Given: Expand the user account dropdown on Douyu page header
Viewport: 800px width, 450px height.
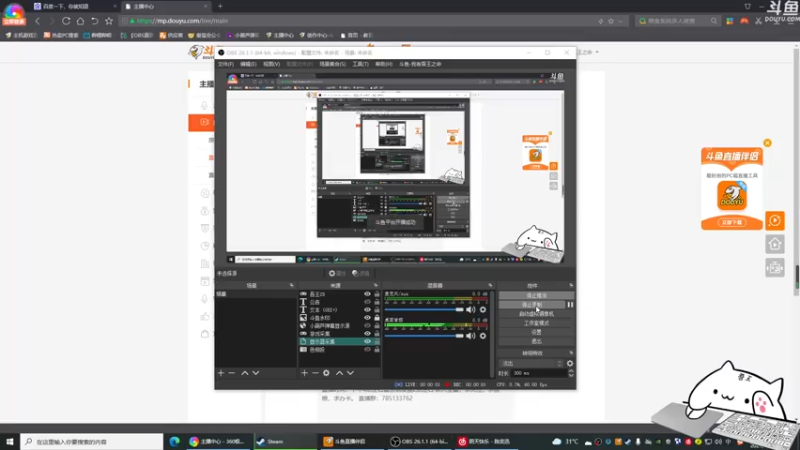Looking at the screenshot, I should click(597, 52).
